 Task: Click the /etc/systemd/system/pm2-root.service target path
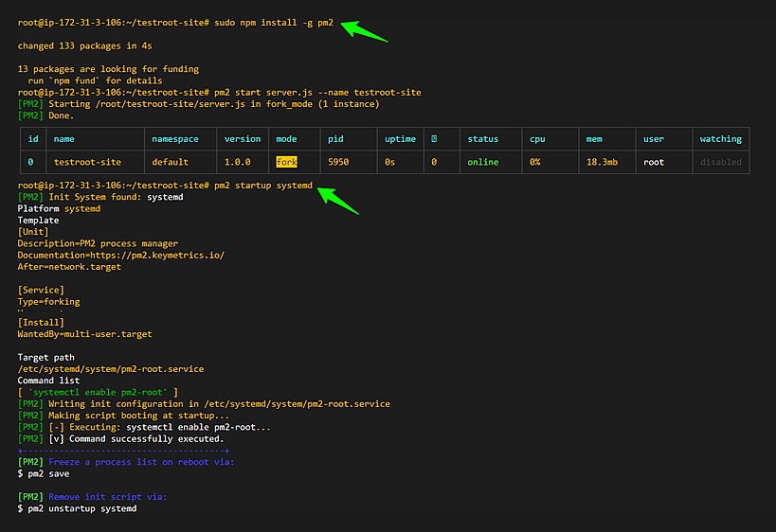(111, 369)
